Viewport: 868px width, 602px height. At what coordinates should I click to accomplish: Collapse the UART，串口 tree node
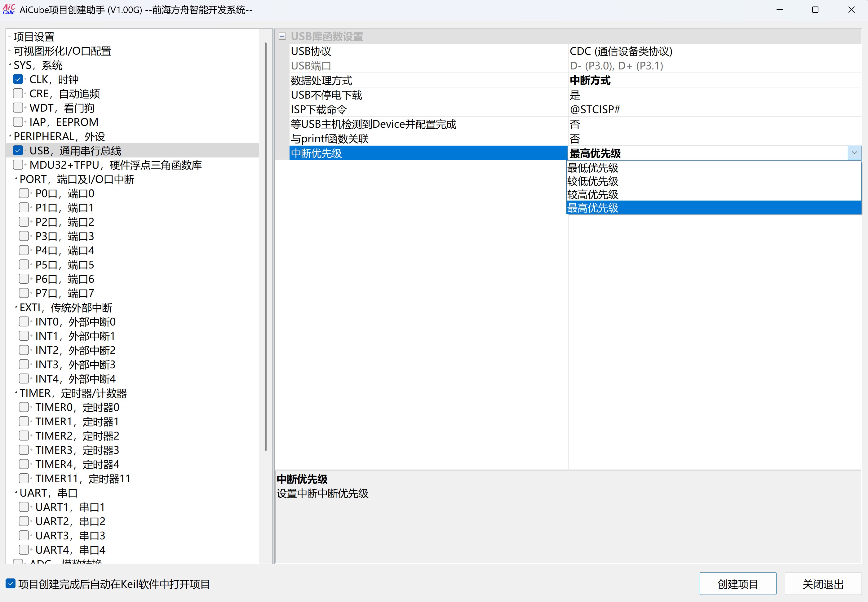[x=16, y=492]
